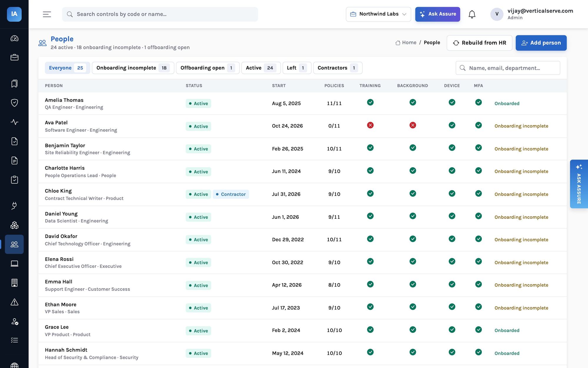Image resolution: width=588 pixels, height=368 pixels.
Task: Click Grace Lee's Onboarded status
Action: pos(507,331)
